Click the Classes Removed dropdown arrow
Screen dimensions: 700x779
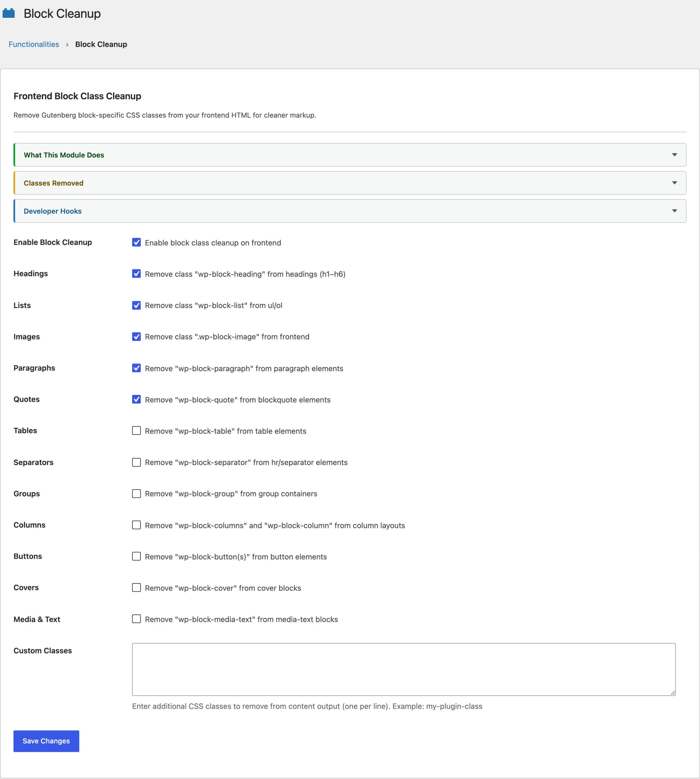(x=674, y=183)
